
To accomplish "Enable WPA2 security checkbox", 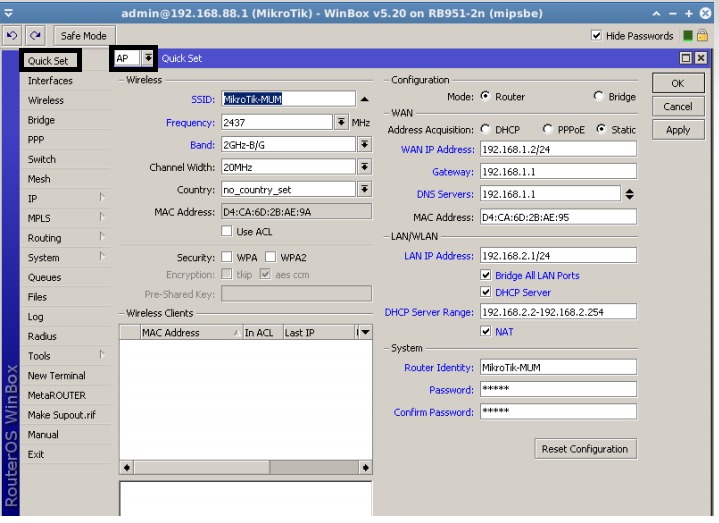I will click(x=271, y=257).
